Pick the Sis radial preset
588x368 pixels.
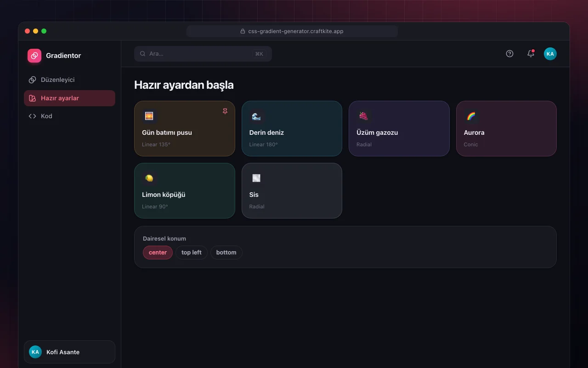click(x=292, y=191)
